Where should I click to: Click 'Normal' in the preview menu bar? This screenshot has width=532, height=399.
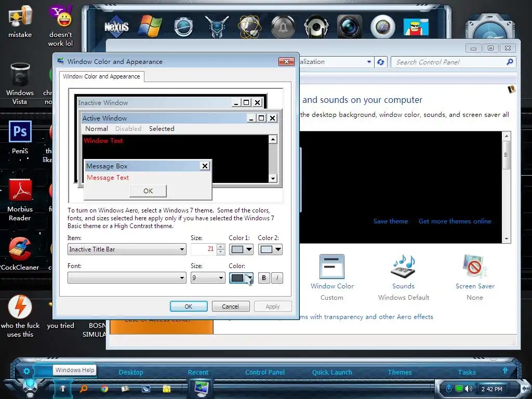point(97,129)
